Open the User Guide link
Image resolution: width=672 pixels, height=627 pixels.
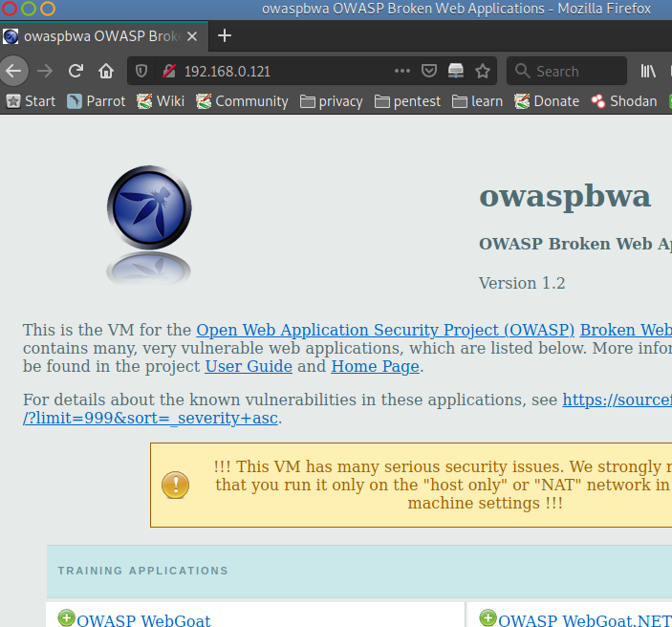click(249, 366)
